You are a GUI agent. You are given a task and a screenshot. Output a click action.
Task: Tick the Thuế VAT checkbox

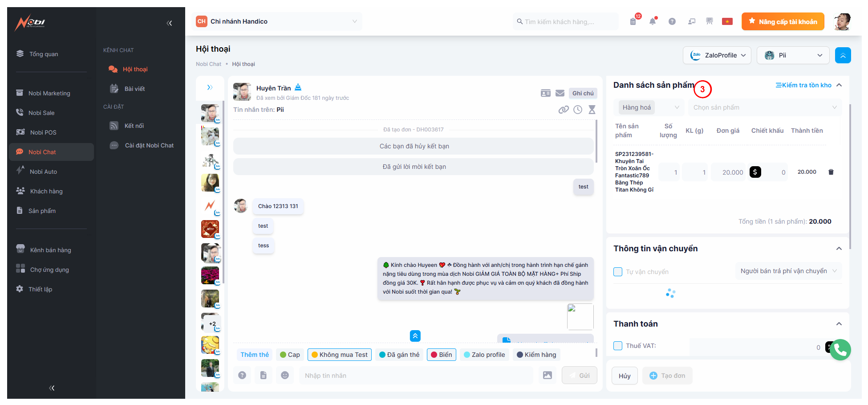click(x=618, y=346)
